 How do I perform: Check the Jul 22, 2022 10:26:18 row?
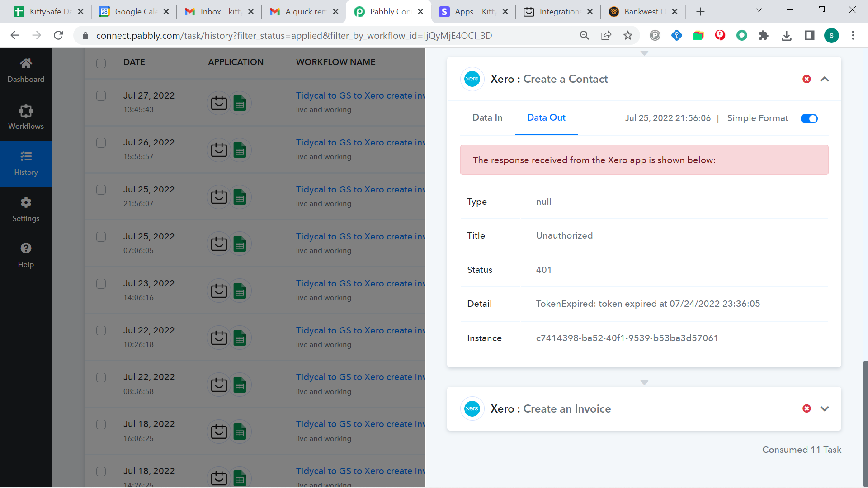101,331
